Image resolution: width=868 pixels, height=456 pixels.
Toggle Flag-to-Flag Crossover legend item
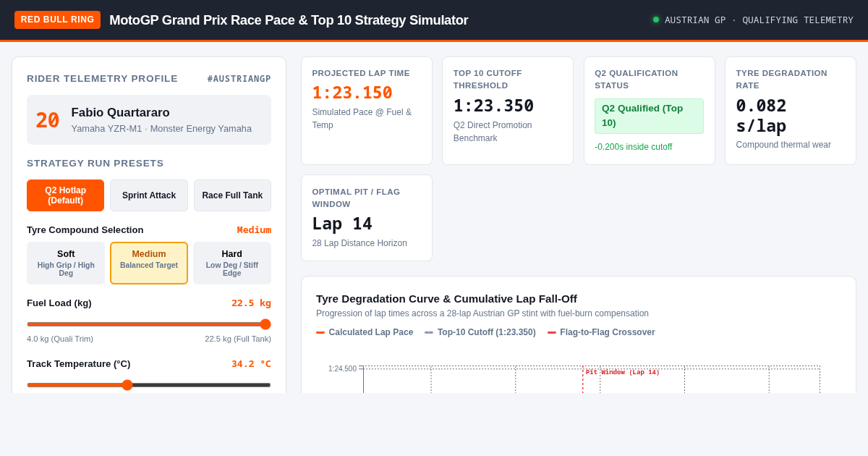coord(601,332)
